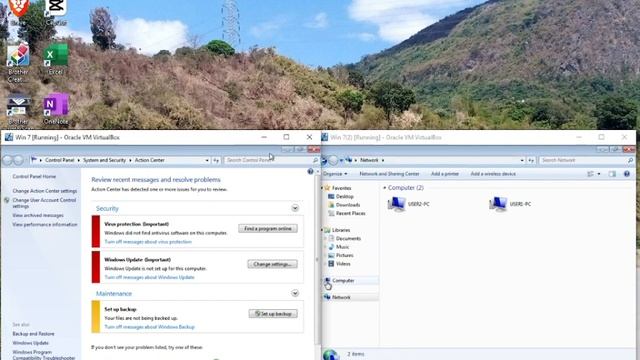
Task: Click USER2-PC computer icon in Network window
Action: pyautogui.click(x=396, y=204)
